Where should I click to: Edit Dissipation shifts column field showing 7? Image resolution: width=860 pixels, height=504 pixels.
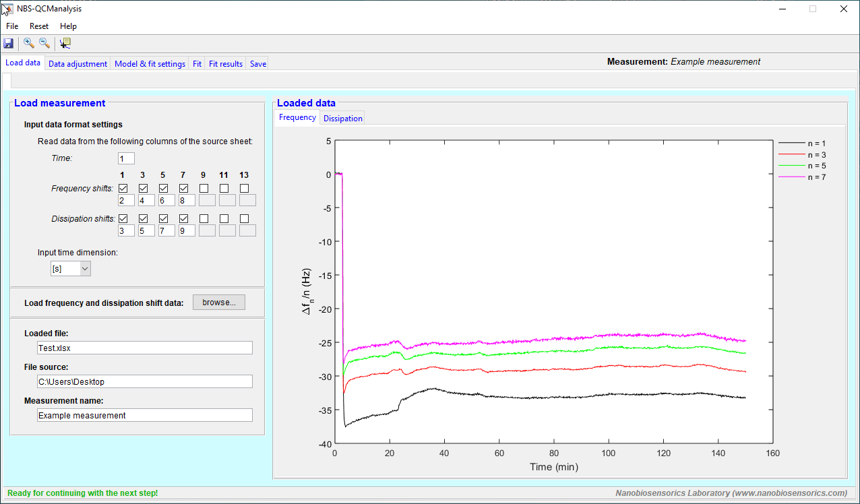166,230
